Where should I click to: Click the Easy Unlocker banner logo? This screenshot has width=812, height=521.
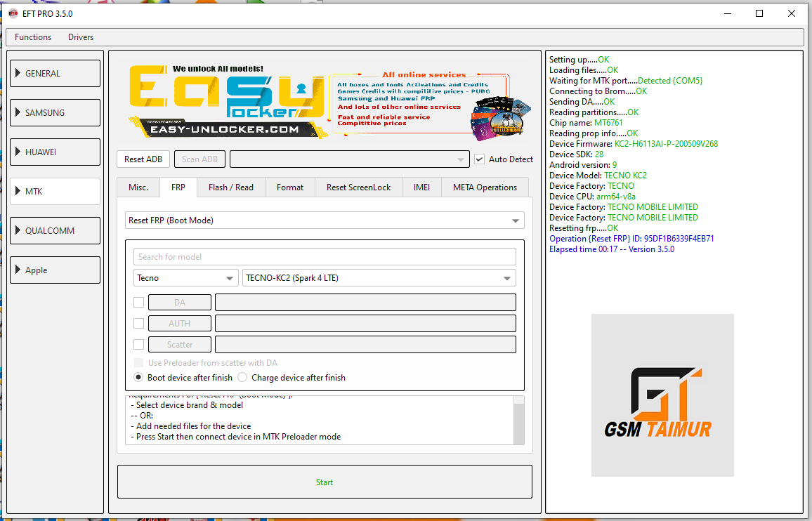226,102
